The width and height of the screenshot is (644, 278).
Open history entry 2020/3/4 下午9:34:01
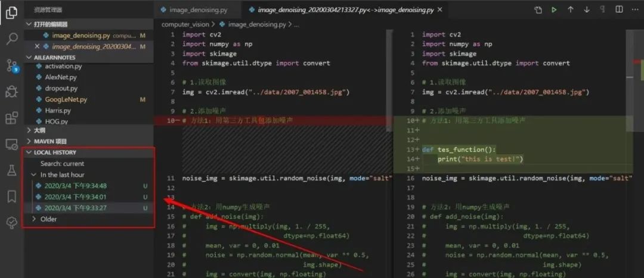tap(89, 197)
